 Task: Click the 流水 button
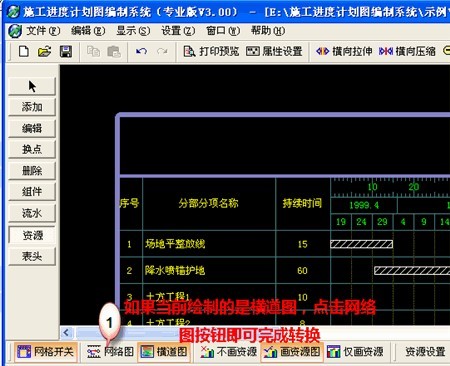point(32,213)
